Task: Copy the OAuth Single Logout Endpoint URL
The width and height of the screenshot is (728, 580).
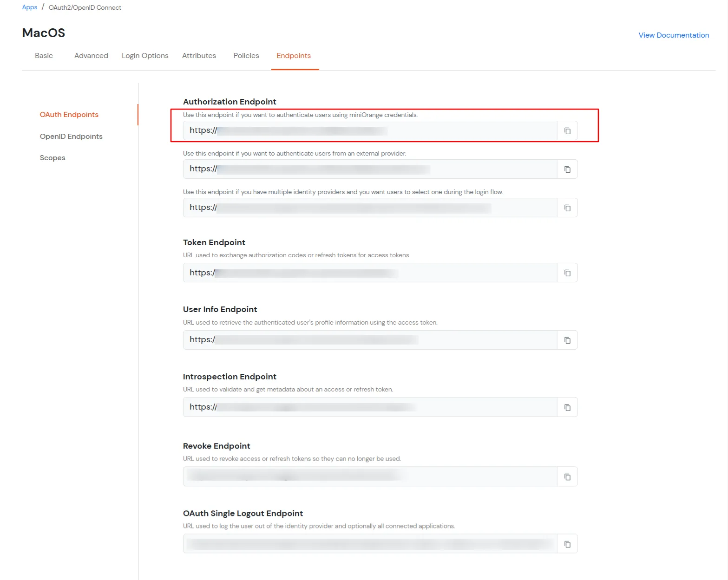Action: tap(567, 544)
